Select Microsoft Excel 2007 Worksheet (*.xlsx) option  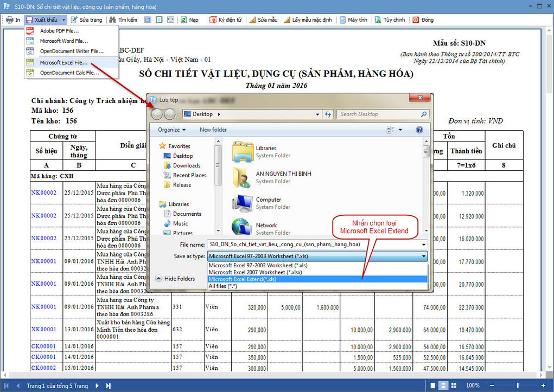(x=317, y=272)
